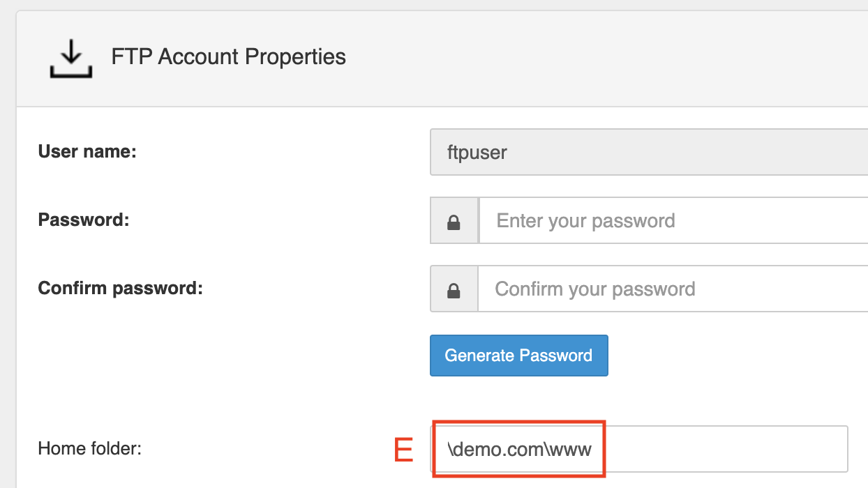The height and width of the screenshot is (488, 868).
Task: Click the lock icon beside Password field
Action: (454, 221)
